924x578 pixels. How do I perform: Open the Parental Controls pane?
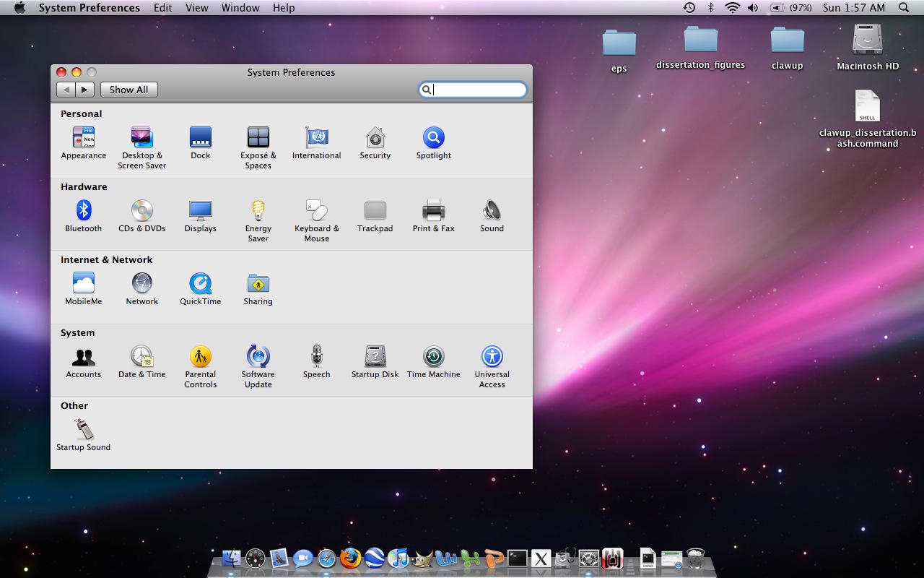(x=200, y=357)
